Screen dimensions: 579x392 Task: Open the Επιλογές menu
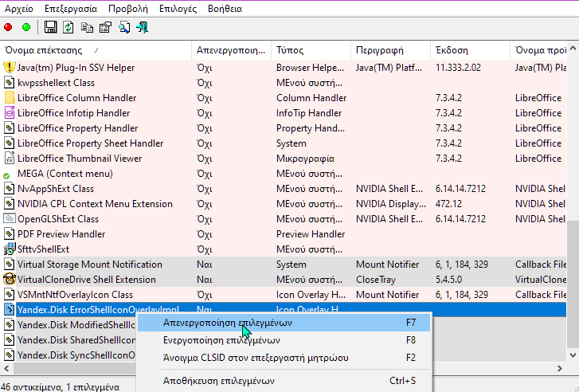click(x=178, y=9)
